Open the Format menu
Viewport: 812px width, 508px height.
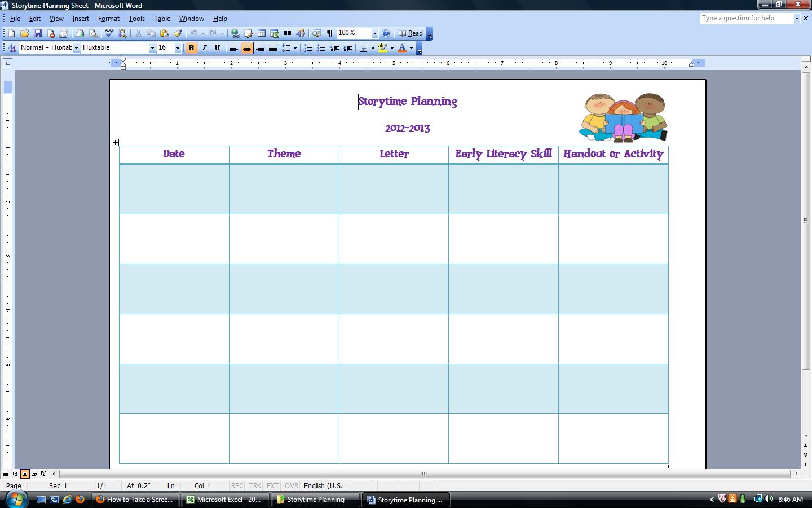pyautogui.click(x=108, y=18)
